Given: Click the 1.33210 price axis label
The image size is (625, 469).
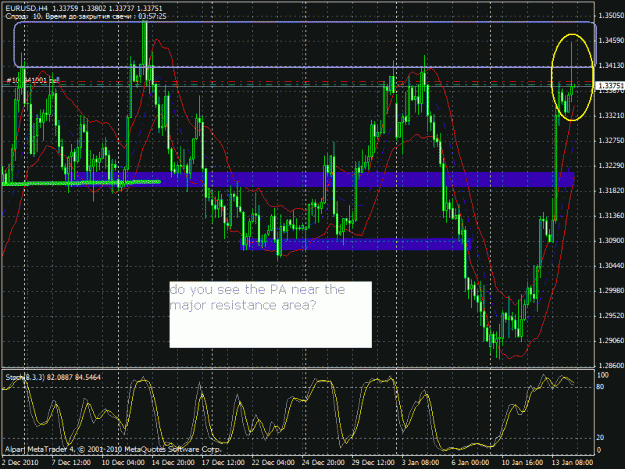Looking at the screenshot, I should click(611, 116).
